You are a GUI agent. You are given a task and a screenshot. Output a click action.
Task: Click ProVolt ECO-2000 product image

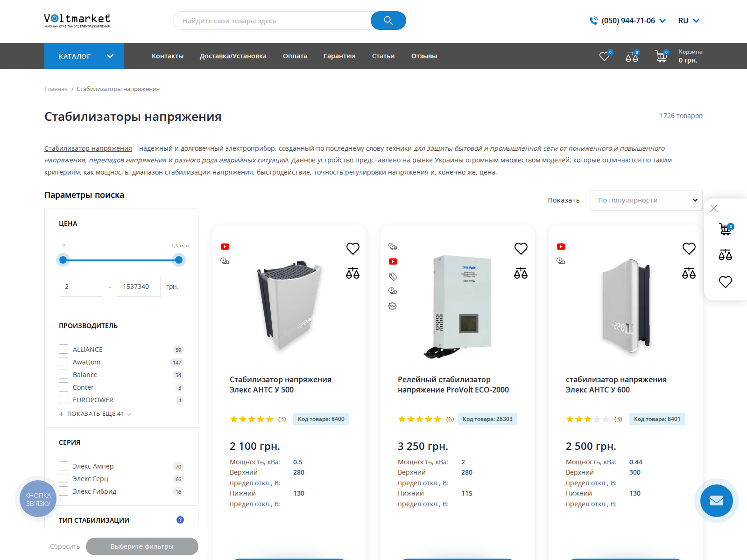point(458,307)
